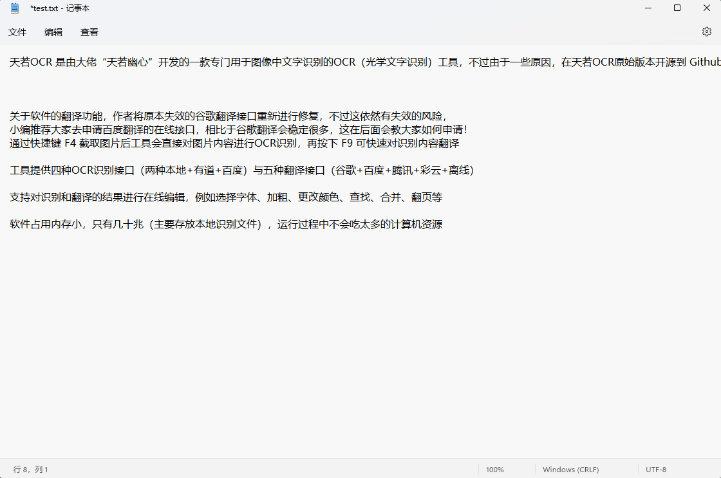Viewport: 721px width, 478px height.
Task: Click the UTF-8 encoding indicator
Action: (656, 469)
